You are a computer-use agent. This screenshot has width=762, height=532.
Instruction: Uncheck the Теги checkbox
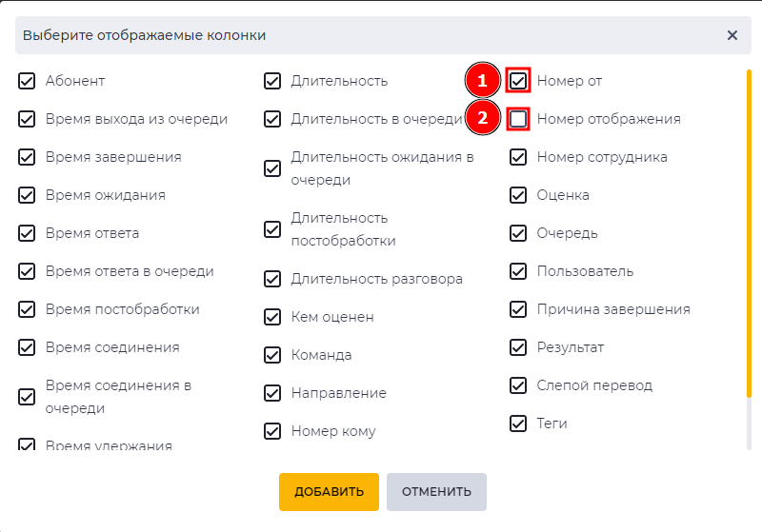[x=518, y=424]
